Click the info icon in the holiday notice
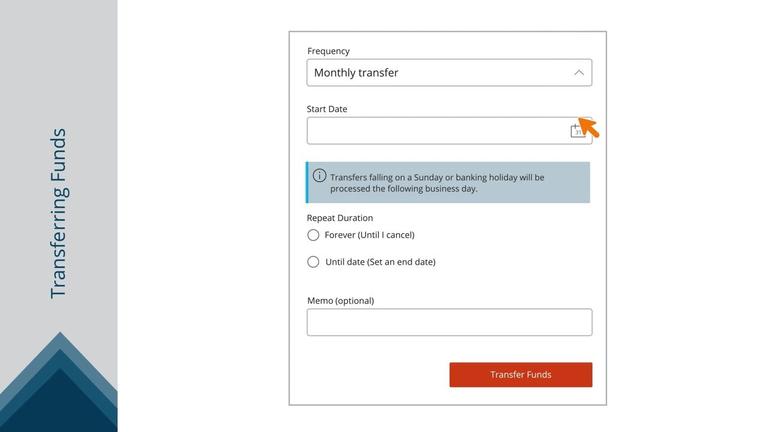Viewport: 768px width, 432px height. (319, 175)
